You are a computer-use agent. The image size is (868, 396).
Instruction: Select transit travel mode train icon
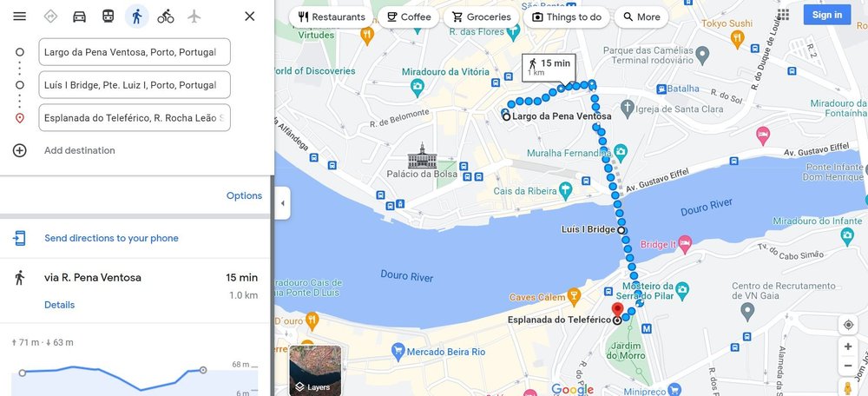point(108,16)
